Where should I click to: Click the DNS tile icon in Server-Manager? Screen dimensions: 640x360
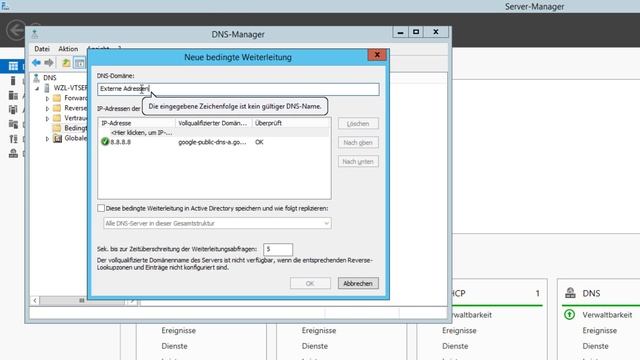(x=570, y=293)
